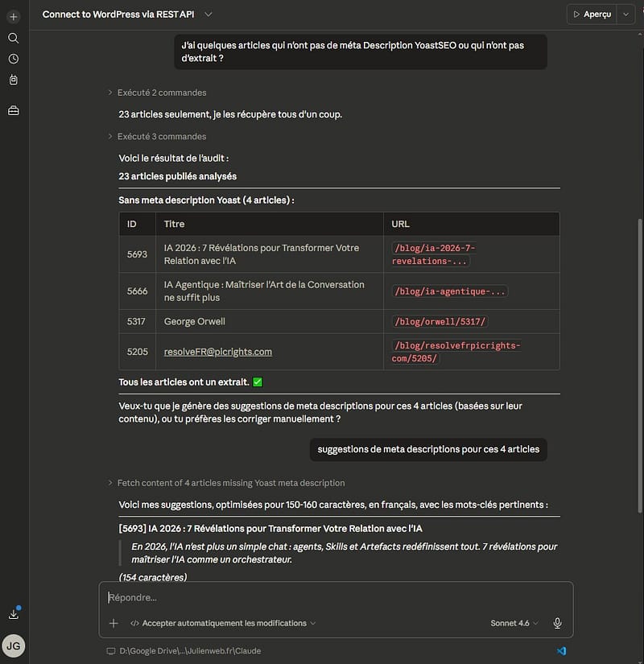Click the update download icon with blue dot

[14, 613]
